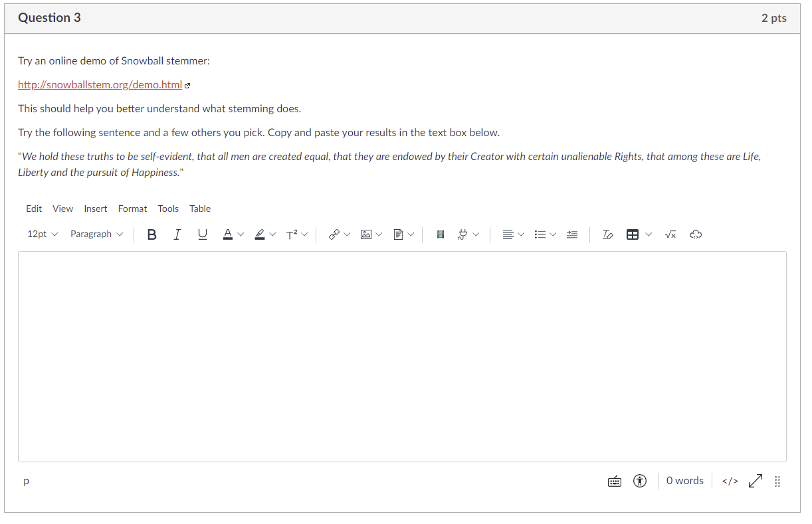Expand the editor to fullscreen
The image size is (812, 524).
tap(755, 480)
